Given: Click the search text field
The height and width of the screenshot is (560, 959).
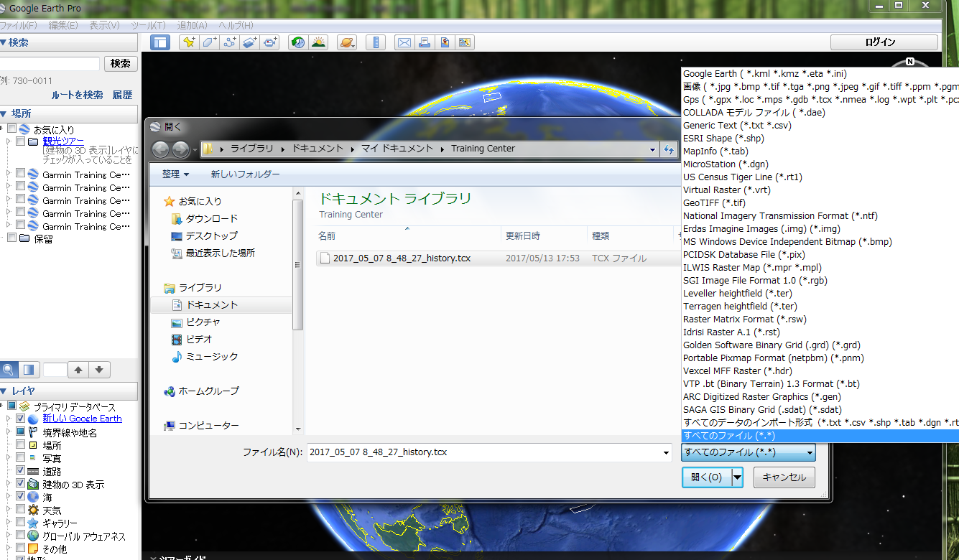Looking at the screenshot, I should (50, 64).
